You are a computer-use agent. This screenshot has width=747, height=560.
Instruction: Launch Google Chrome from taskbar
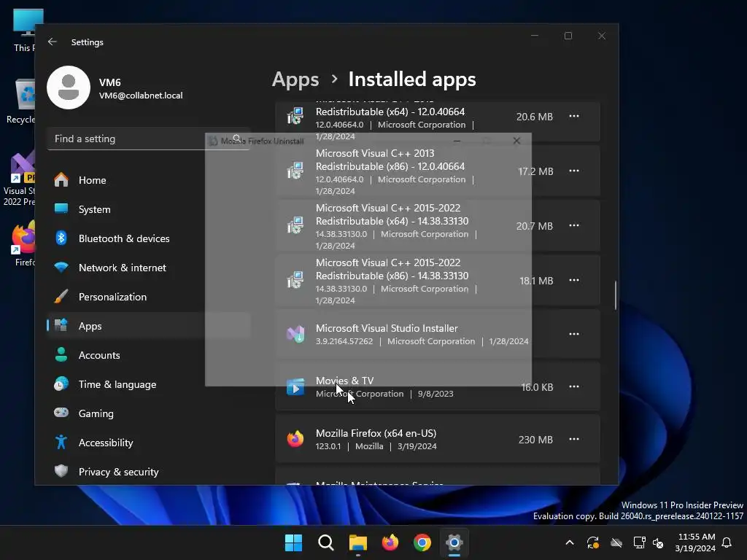coord(422,542)
